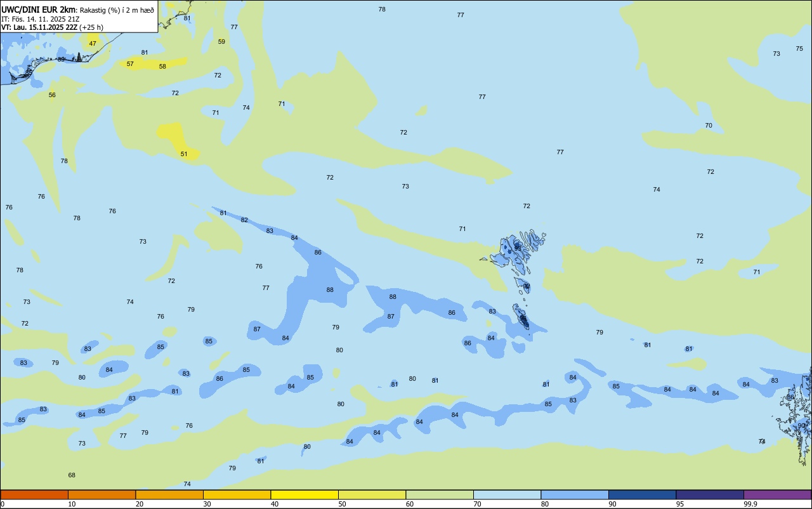Click the humidity value 57 on the map
The height and width of the screenshot is (509, 812).
(130, 64)
